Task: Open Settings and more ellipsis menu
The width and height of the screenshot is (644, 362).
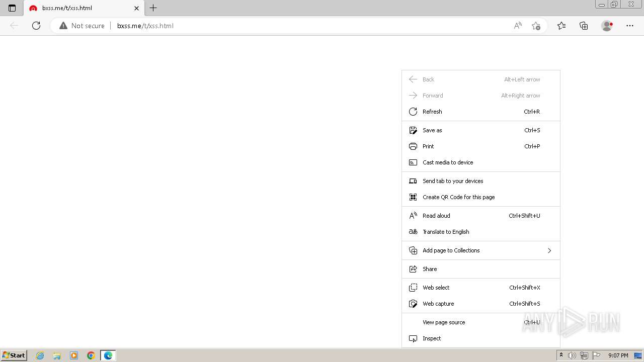Action: pos(630,26)
